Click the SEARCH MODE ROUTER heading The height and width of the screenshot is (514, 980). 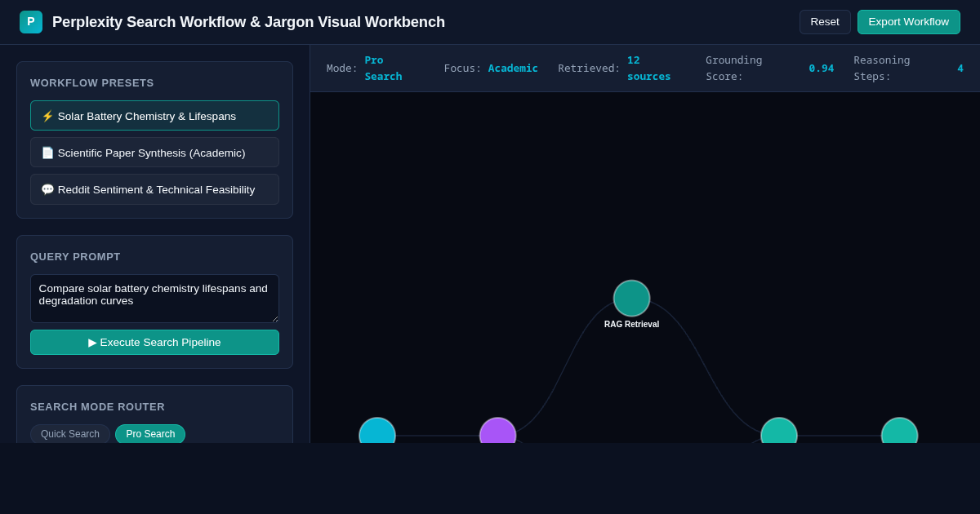tap(98, 406)
